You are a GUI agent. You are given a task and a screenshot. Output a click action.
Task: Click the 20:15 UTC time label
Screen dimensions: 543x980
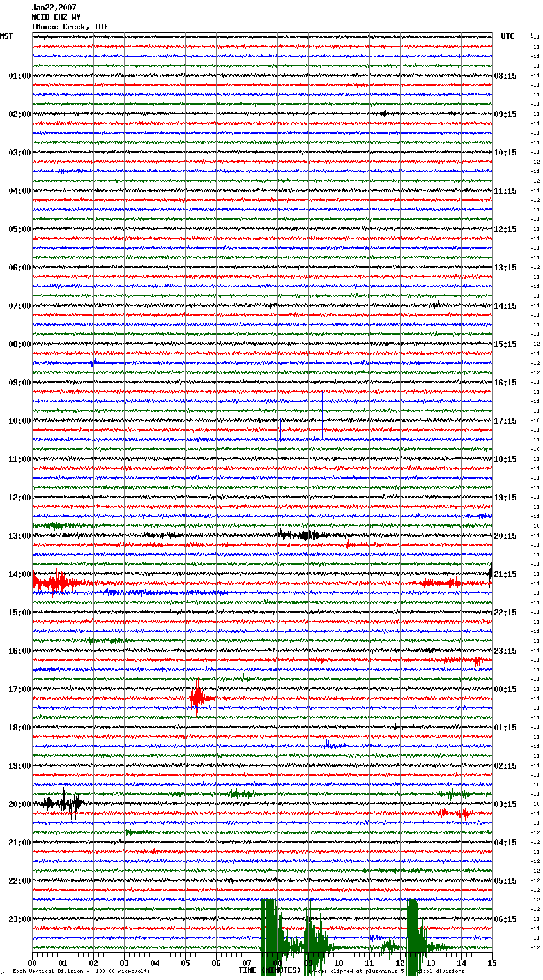click(505, 536)
